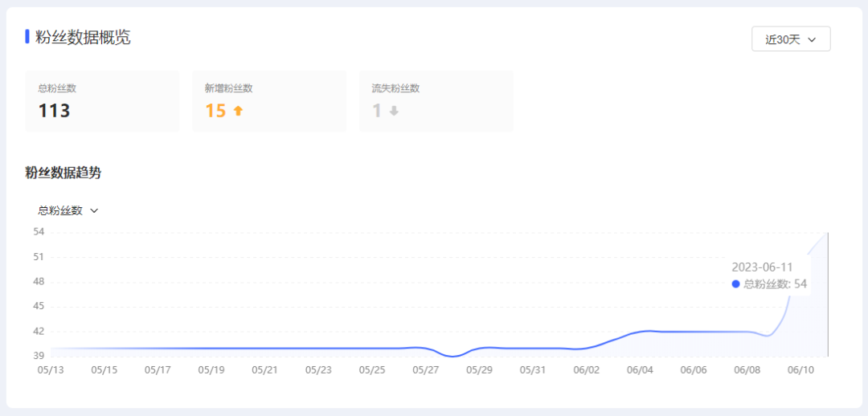Click the 48 y-axis label
The width and height of the screenshot is (868, 416).
[x=39, y=282]
